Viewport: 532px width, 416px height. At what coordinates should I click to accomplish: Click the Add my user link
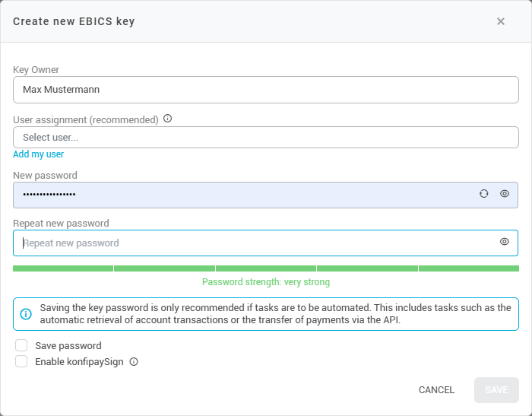[38, 154]
